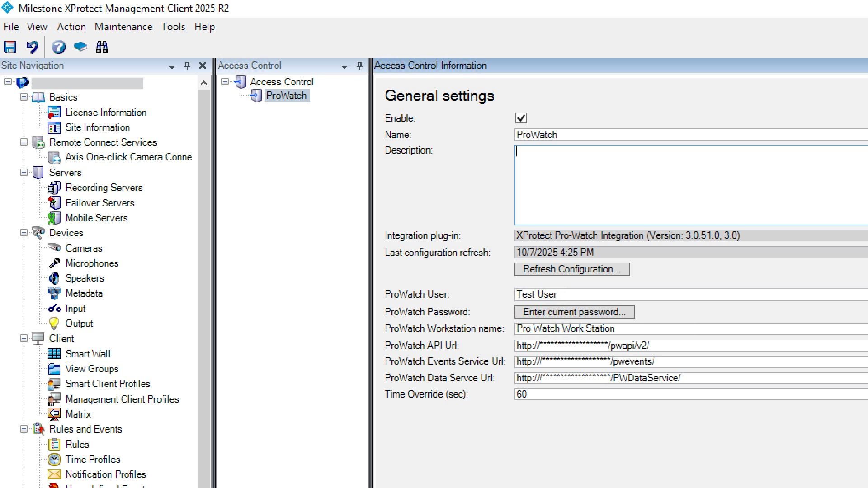The width and height of the screenshot is (868, 488).
Task: Click the binoculars search icon
Action: (102, 47)
